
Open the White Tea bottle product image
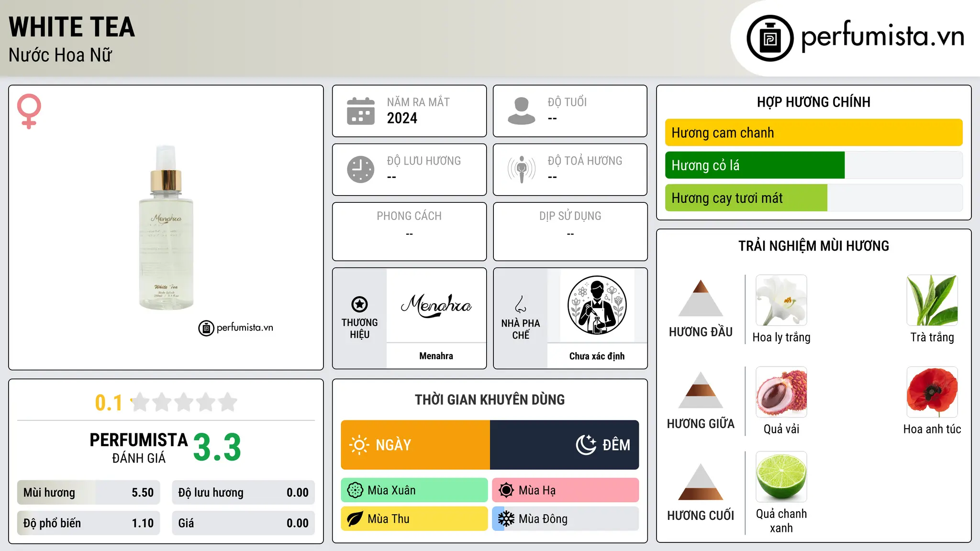pos(166,228)
